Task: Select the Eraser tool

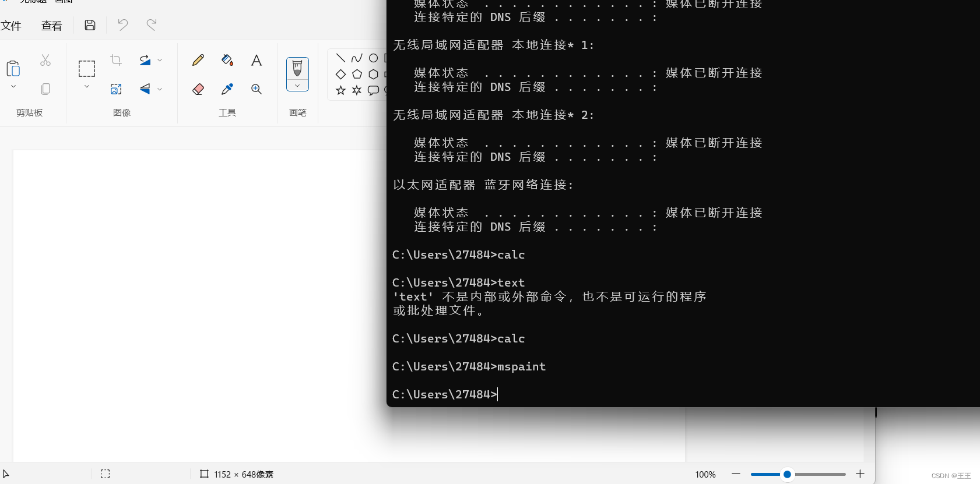Action: (198, 89)
